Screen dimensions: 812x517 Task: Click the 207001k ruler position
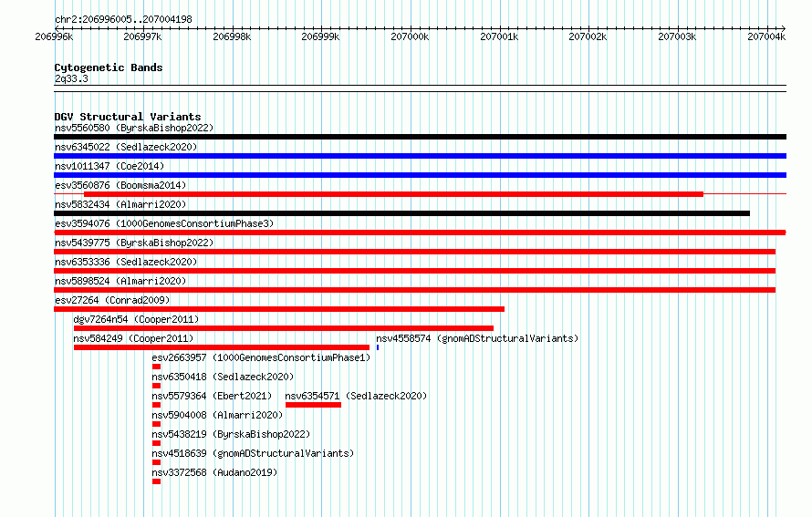(499, 36)
